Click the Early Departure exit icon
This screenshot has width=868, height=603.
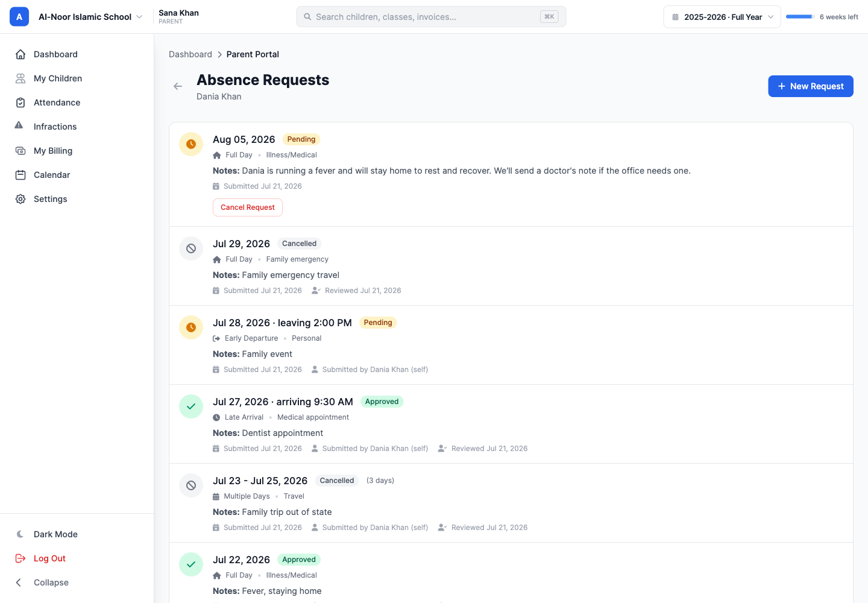pos(216,338)
